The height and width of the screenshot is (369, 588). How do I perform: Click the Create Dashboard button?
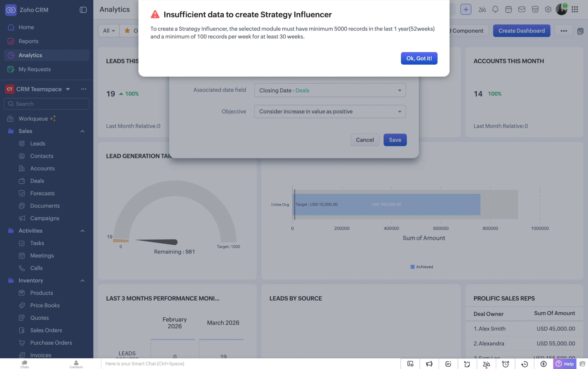point(521,31)
